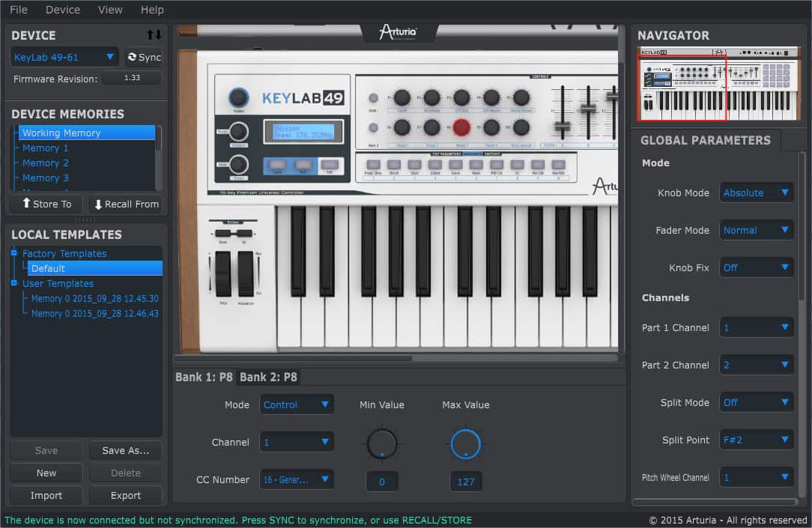Select the pitch bend wheel
The height and width of the screenshot is (528, 812).
[x=223, y=274]
